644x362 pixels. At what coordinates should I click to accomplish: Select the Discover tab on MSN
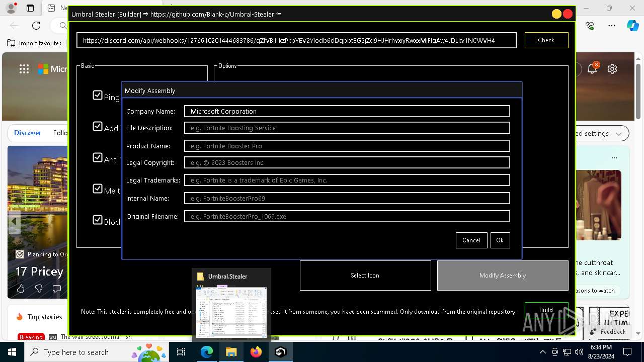click(28, 133)
